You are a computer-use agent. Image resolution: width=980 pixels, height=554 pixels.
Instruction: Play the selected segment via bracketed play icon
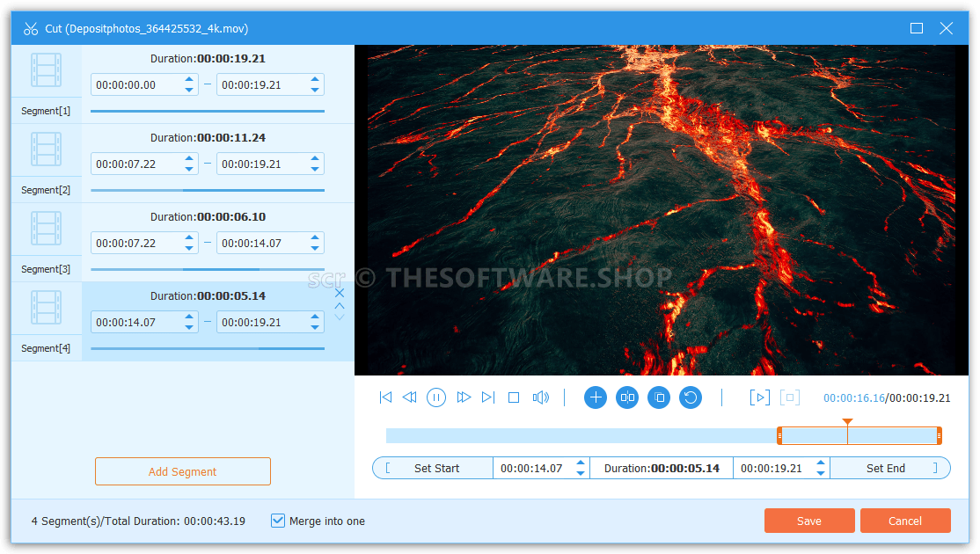tap(759, 397)
